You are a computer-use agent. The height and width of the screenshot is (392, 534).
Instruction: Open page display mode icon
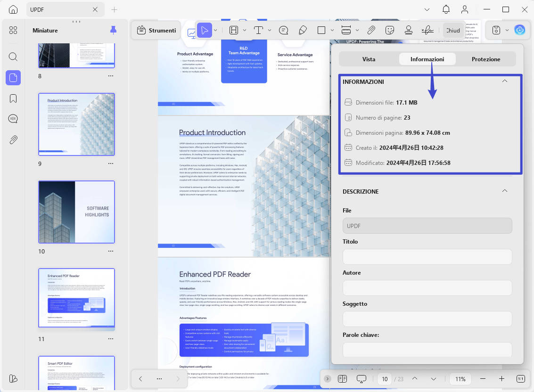[x=342, y=379]
